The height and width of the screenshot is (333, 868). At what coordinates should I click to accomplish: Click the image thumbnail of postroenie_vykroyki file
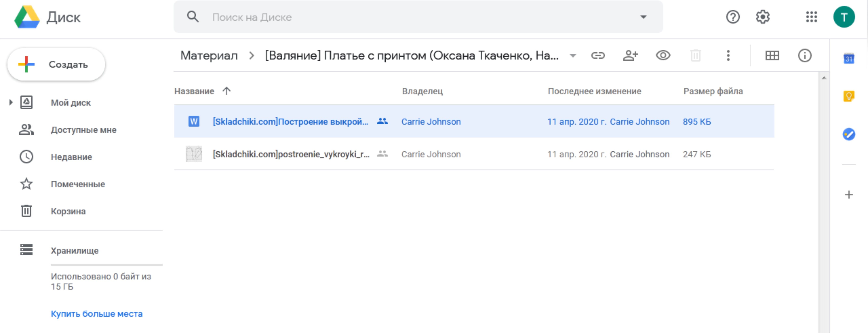click(x=194, y=154)
